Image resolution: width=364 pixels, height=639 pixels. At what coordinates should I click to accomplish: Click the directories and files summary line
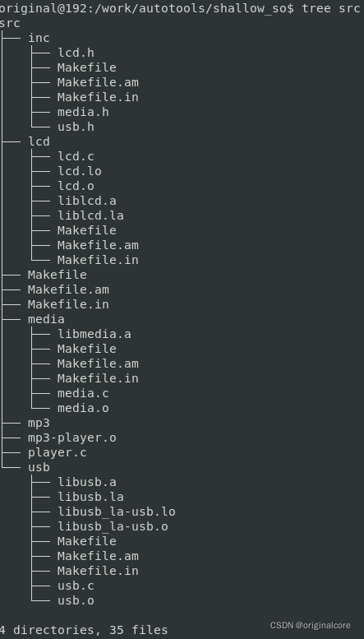(84, 630)
